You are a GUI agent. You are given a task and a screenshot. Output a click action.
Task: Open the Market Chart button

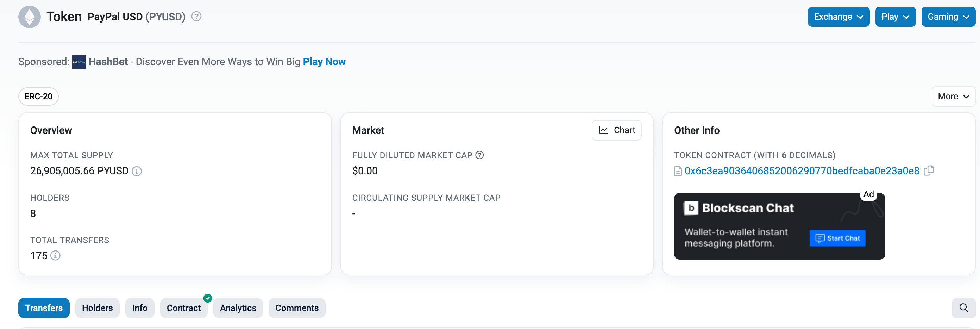point(616,130)
